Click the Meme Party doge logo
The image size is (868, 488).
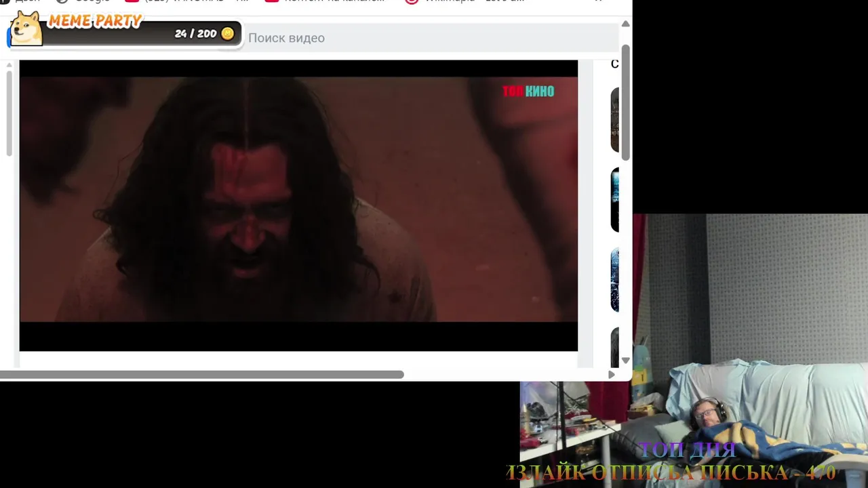click(x=26, y=29)
